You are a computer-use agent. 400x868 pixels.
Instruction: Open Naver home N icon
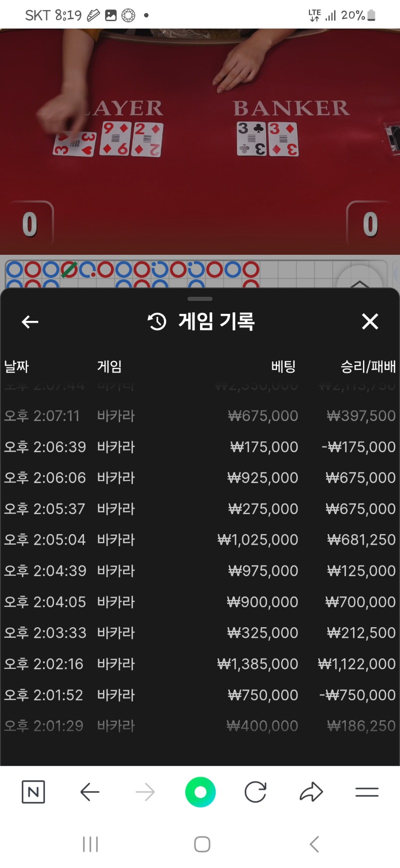(x=33, y=792)
